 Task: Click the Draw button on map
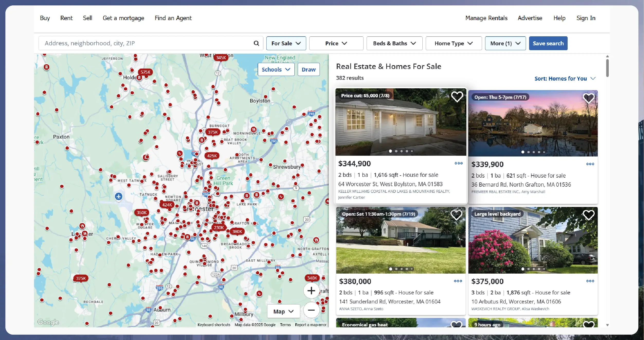click(309, 69)
